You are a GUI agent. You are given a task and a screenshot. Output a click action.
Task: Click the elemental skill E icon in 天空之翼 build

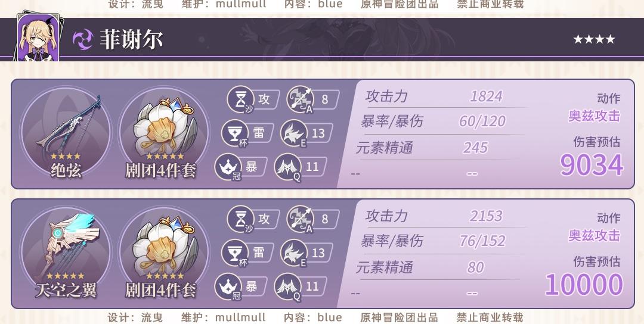294,253
